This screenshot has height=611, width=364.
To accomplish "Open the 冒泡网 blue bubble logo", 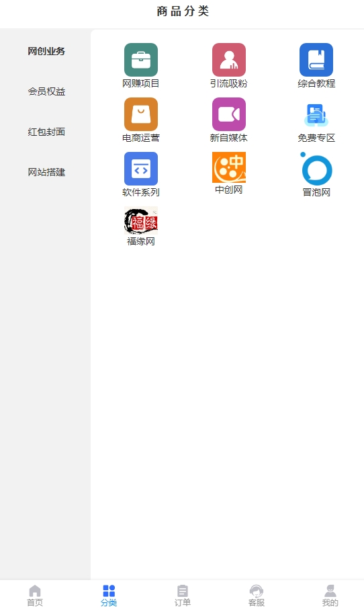I will (316, 169).
